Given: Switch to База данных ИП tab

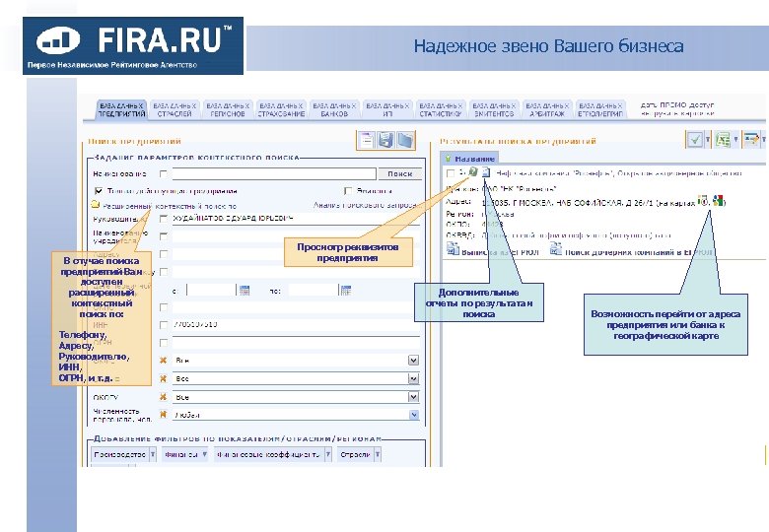Looking at the screenshot, I should point(387,109).
